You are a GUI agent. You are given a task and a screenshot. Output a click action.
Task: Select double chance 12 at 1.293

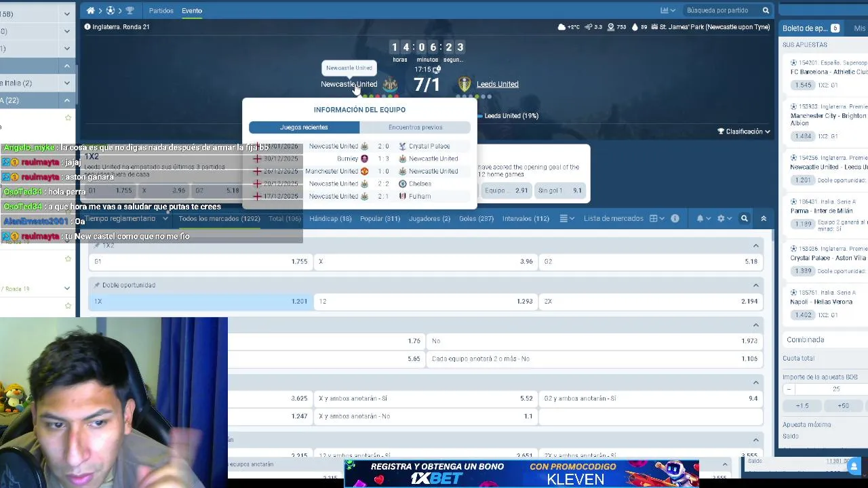coord(426,302)
